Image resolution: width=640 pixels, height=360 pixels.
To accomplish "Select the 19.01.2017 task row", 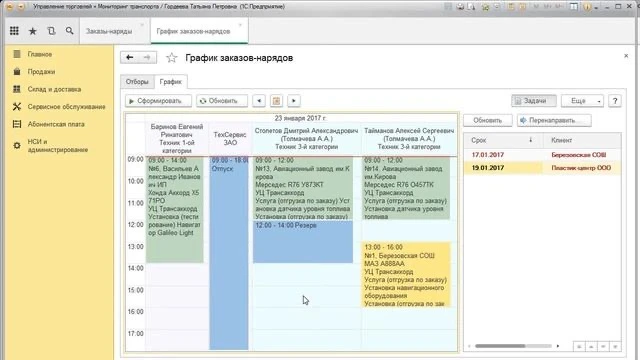I will (x=542, y=168).
